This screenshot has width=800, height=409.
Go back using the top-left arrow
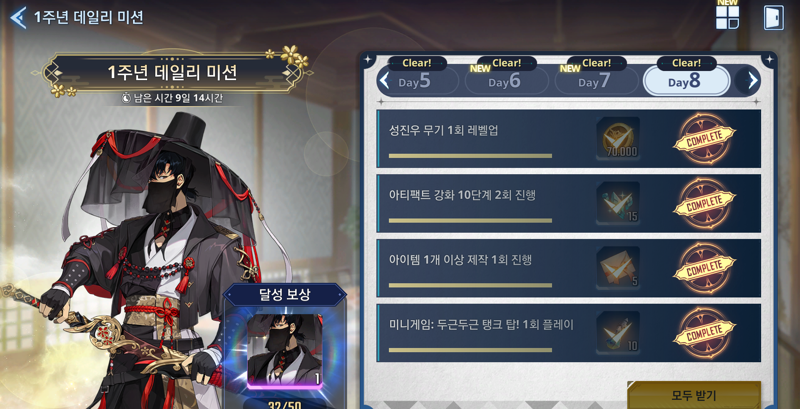(x=18, y=17)
